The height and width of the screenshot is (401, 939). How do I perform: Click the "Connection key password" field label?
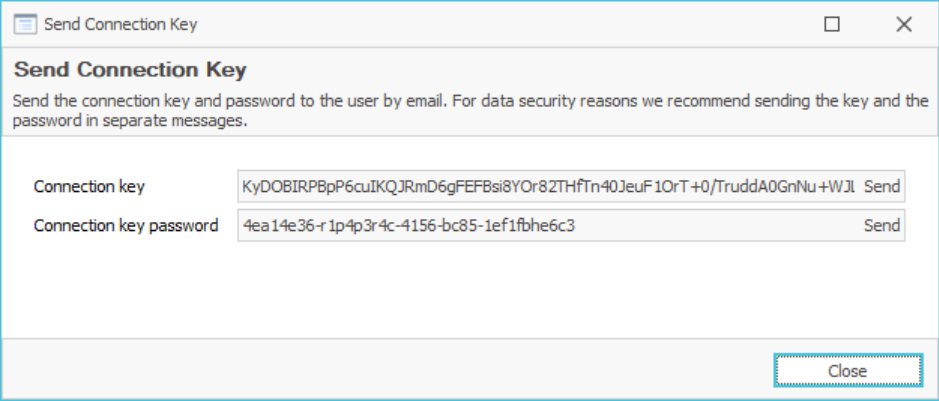tap(126, 226)
